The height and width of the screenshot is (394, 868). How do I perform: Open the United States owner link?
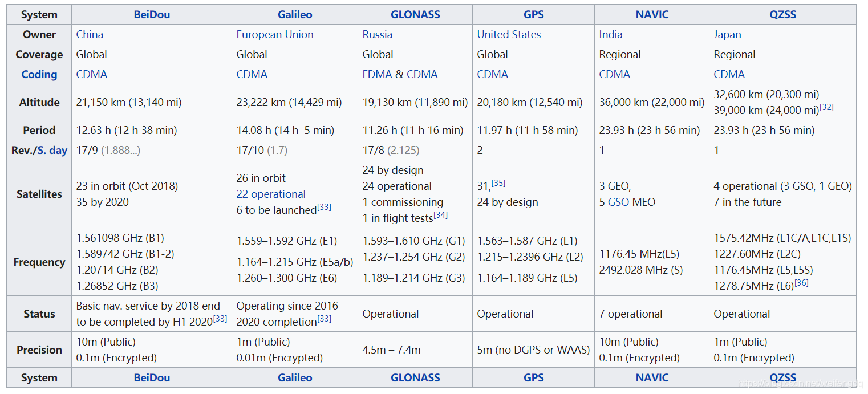click(509, 34)
